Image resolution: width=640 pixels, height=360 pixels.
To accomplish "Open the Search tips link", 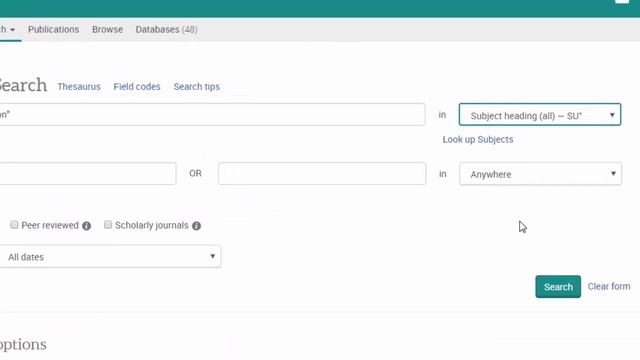I will 197,87.
